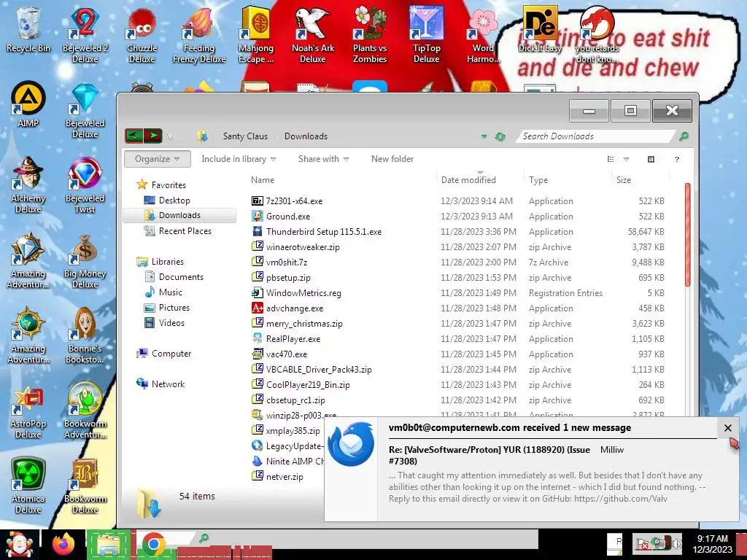
Task: Open Videos library in sidebar
Action: 171,323
